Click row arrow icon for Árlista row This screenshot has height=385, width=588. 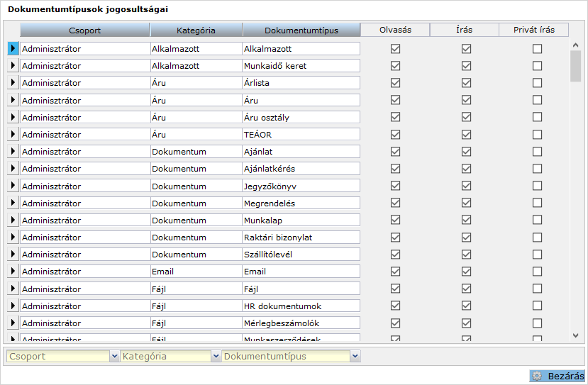tap(13, 83)
